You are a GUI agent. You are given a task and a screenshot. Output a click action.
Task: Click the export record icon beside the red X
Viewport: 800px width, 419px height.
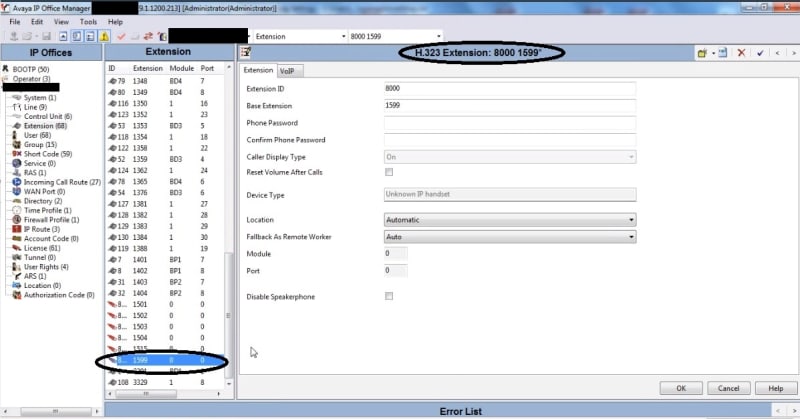(x=722, y=53)
